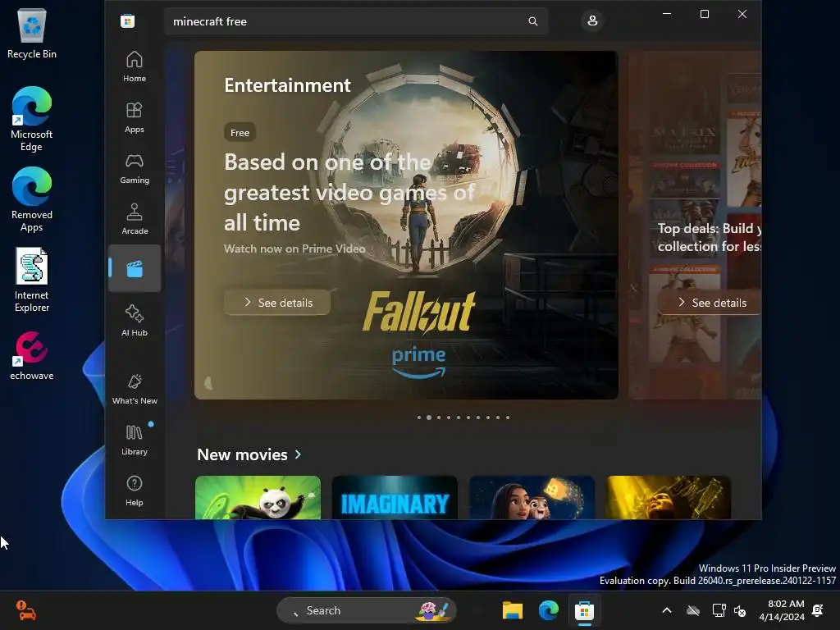Image resolution: width=840 pixels, height=630 pixels.
Task: Click the Fallout Prime banner image
Action: pos(406,225)
